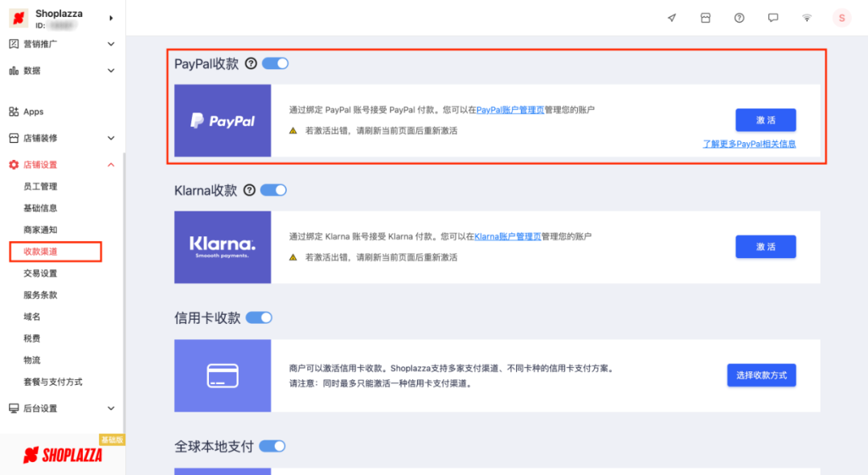Disable the PayPal收款 toggle
This screenshot has height=475, width=868.
tap(274, 63)
